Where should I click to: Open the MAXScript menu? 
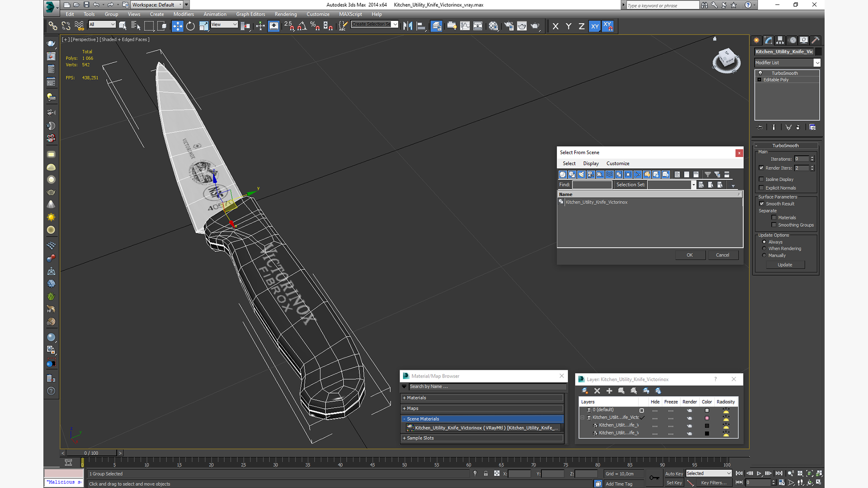tap(350, 14)
